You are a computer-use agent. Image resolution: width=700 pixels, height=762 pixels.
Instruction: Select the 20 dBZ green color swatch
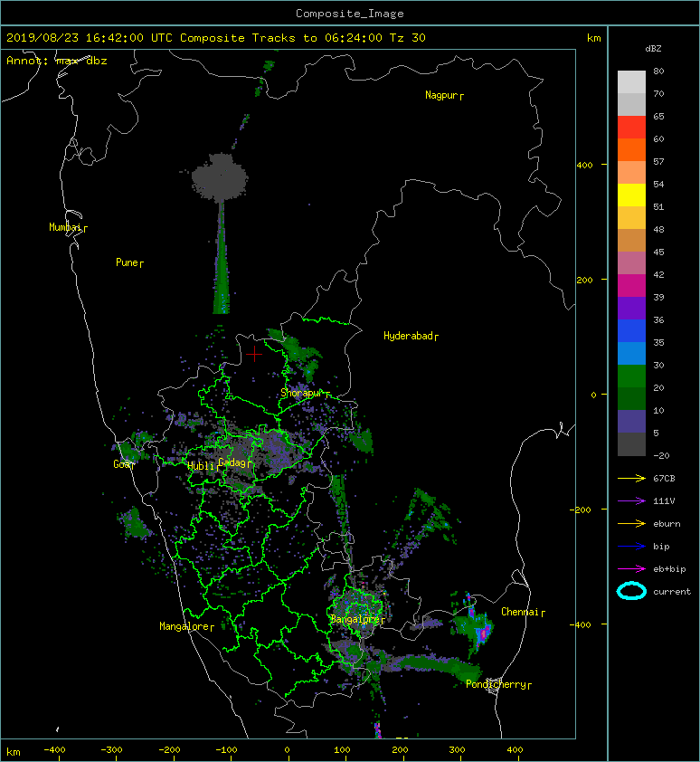tap(631, 376)
